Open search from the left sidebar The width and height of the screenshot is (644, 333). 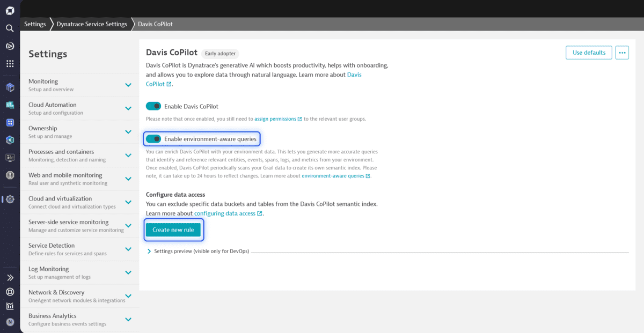pos(9,28)
